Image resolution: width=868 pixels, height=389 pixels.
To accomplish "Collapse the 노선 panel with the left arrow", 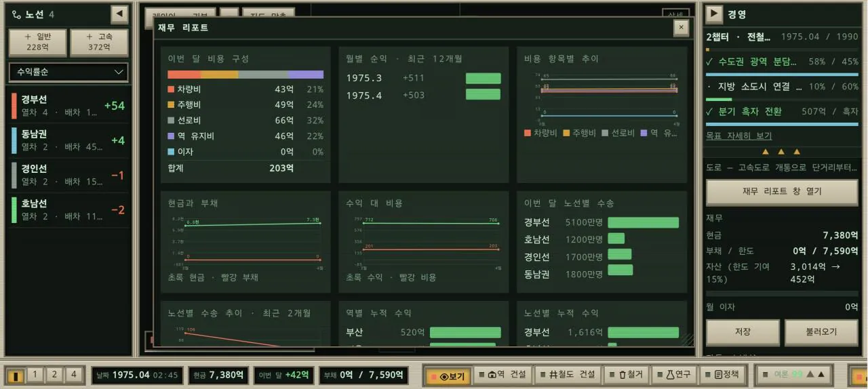I will [x=119, y=14].
